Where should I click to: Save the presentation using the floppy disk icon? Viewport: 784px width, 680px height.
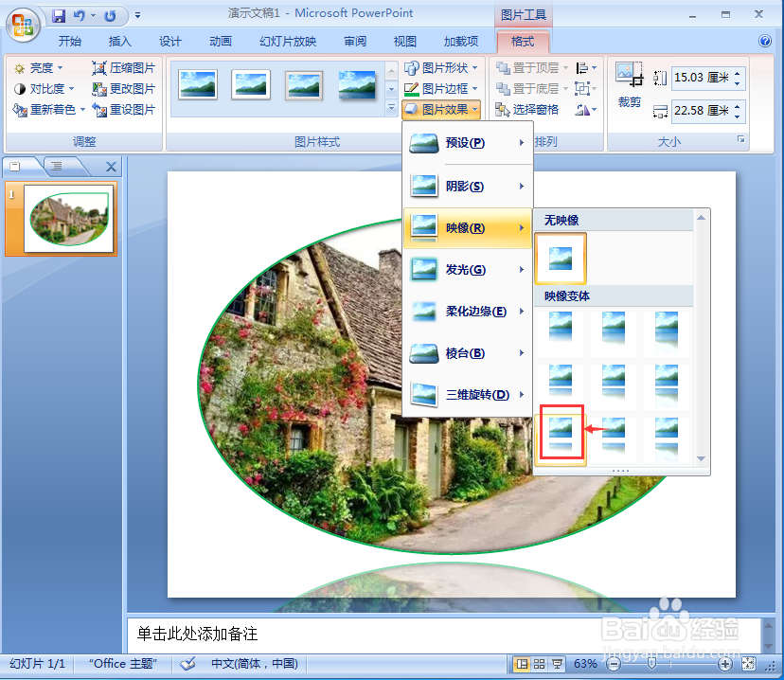[59, 16]
